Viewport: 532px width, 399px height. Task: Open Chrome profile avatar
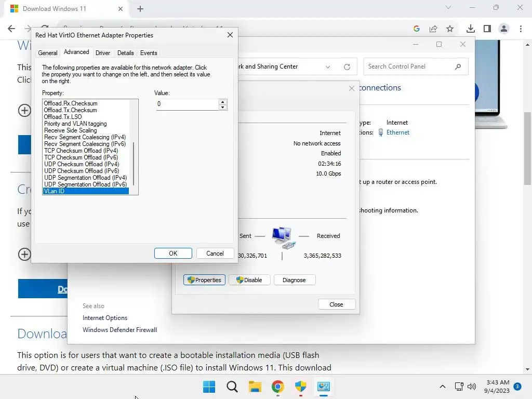504,29
